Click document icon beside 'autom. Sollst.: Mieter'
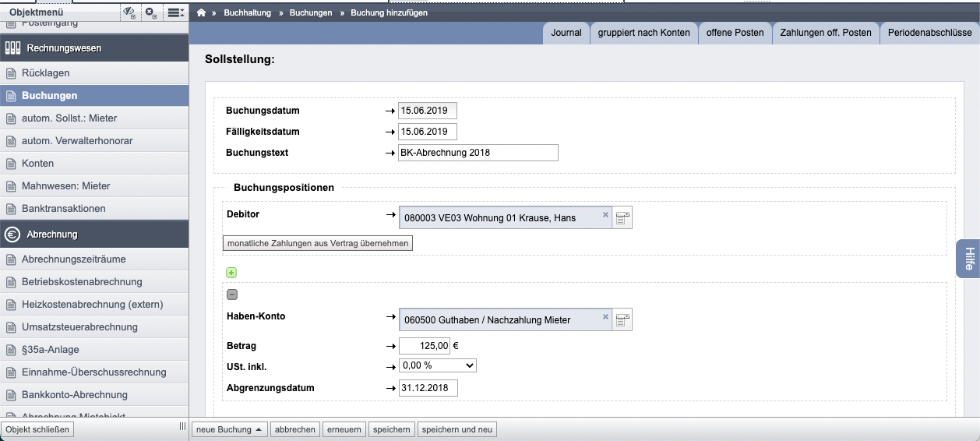This screenshot has height=441, width=980. 11,118
